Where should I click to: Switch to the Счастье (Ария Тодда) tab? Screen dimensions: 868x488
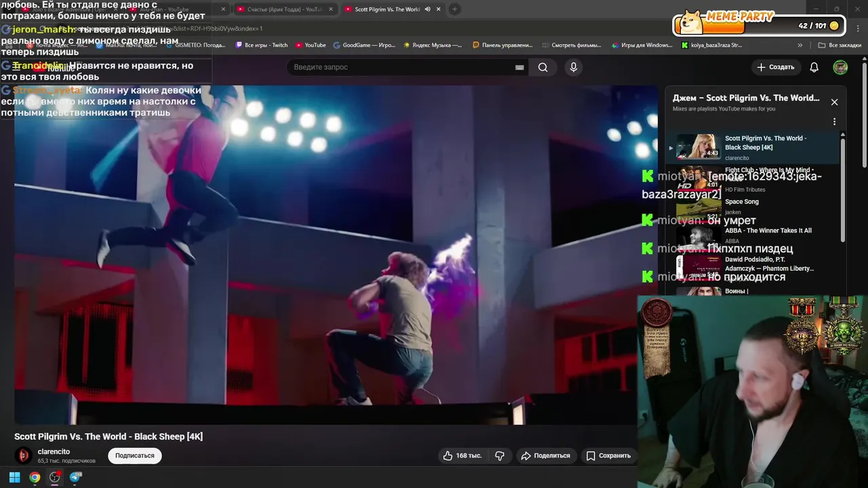pos(283,9)
